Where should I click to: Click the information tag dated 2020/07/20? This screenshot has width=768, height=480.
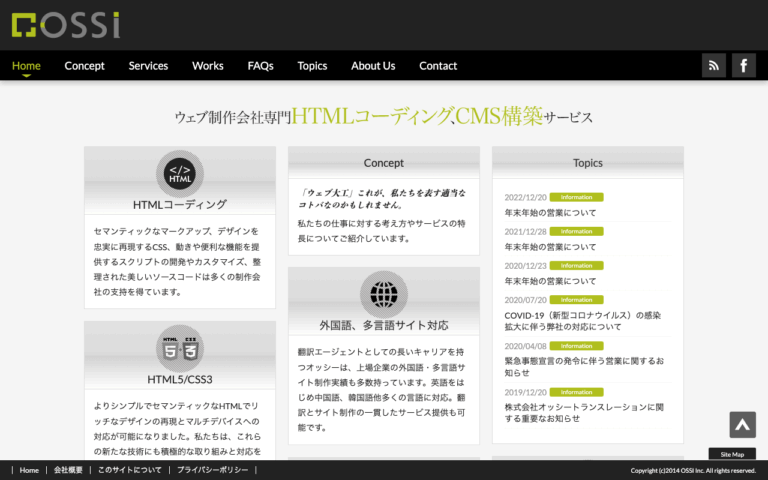pyautogui.click(x=576, y=300)
